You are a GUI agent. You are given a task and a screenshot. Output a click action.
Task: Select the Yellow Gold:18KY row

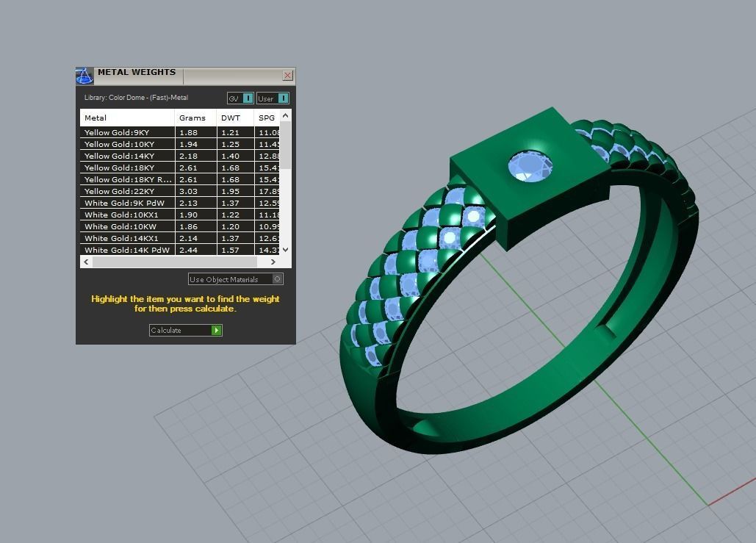pyautogui.click(x=180, y=168)
